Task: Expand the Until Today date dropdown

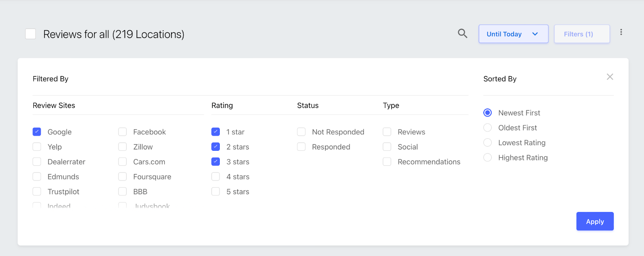Action: 513,34
